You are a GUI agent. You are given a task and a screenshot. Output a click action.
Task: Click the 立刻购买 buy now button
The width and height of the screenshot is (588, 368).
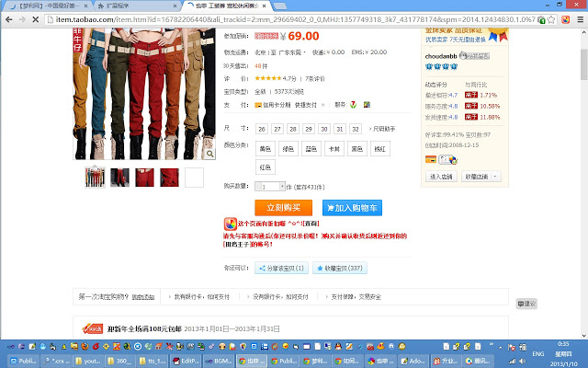[284, 208]
